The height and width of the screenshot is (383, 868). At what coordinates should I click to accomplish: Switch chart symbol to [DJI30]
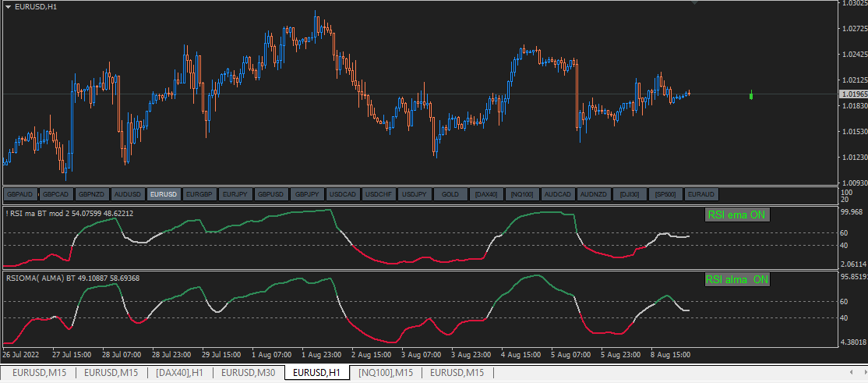click(x=630, y=194)
